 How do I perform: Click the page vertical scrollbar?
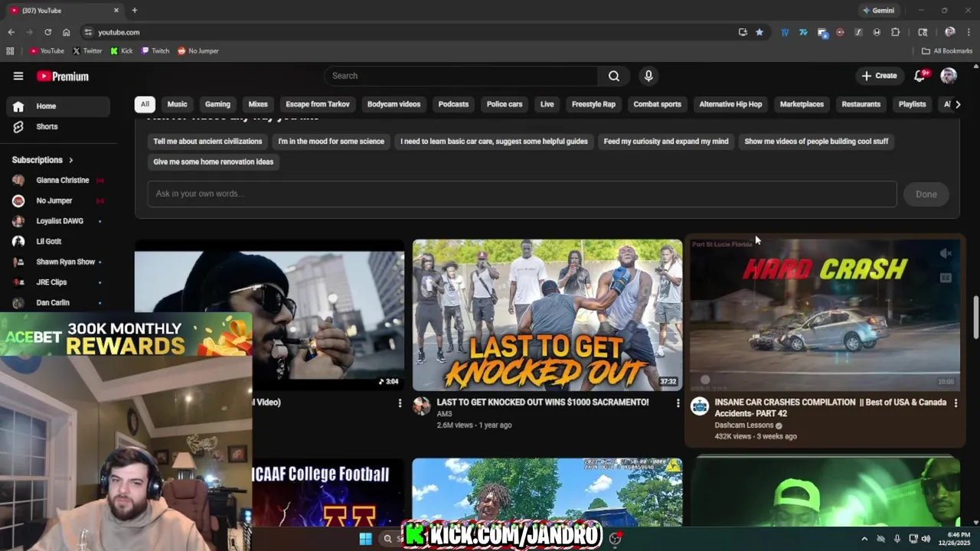[975, 318]
